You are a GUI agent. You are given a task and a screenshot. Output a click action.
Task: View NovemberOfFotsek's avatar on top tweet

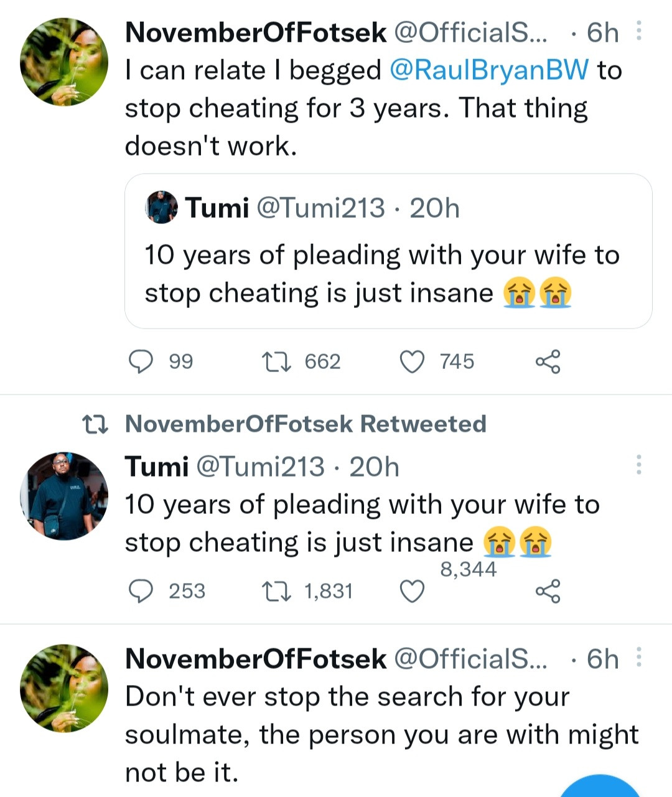pos(64,62)
